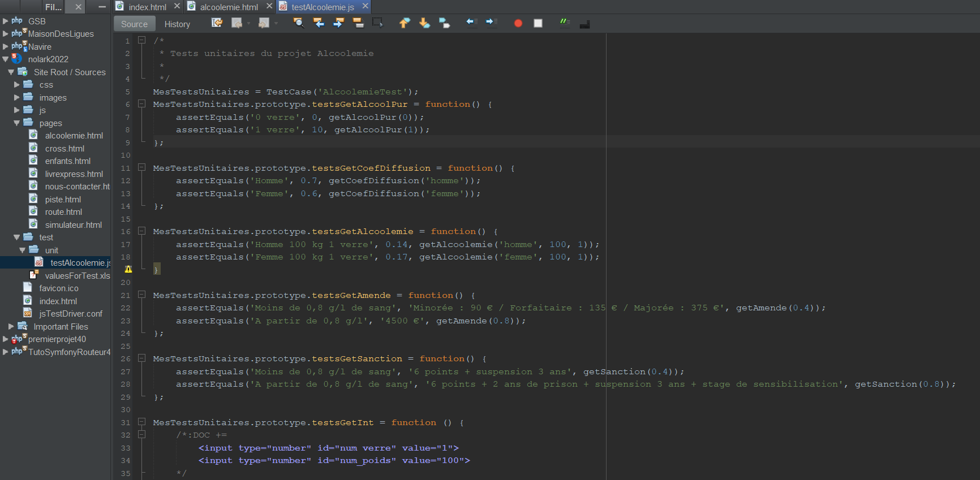
Task: Open the Forward history dropdown arrow
Action: coord(276,23)
